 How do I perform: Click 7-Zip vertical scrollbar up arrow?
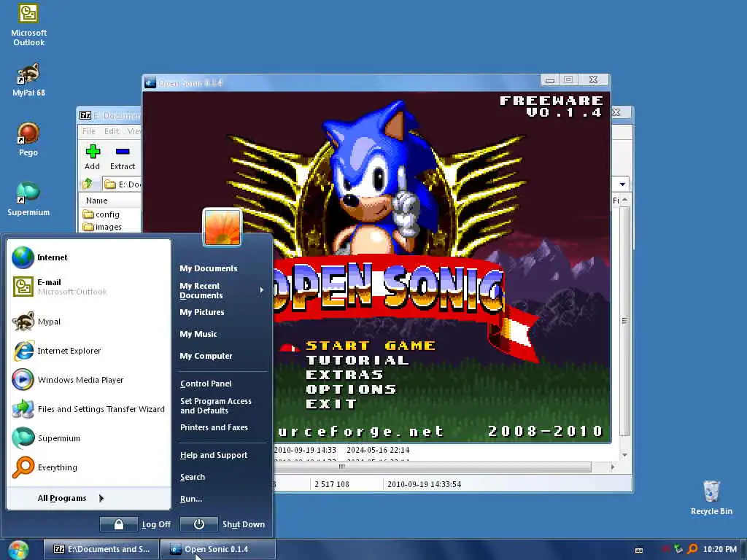coord(624,200)
